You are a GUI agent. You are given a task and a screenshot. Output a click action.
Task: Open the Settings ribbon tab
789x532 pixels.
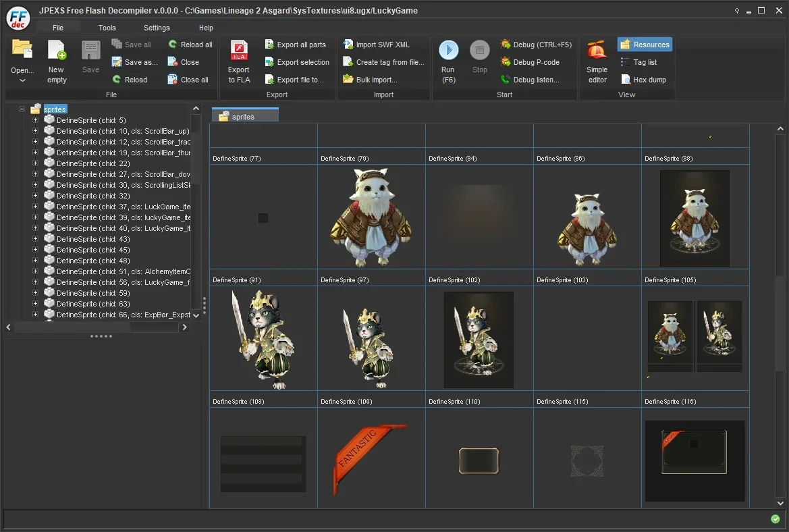coord(157,28)
